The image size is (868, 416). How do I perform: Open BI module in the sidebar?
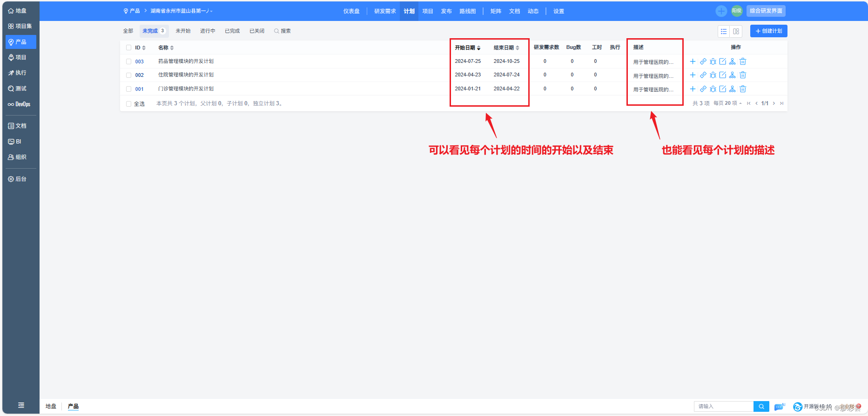(15, 141)
